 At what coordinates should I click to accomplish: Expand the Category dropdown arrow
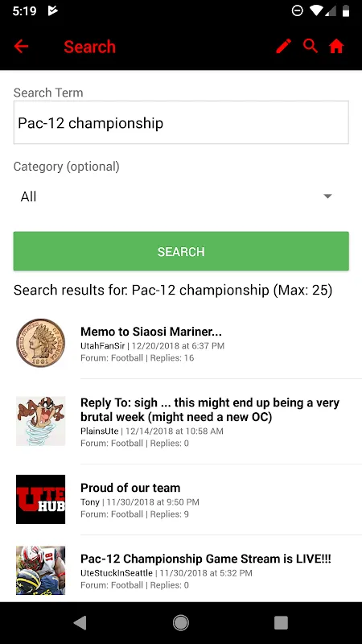327,196
